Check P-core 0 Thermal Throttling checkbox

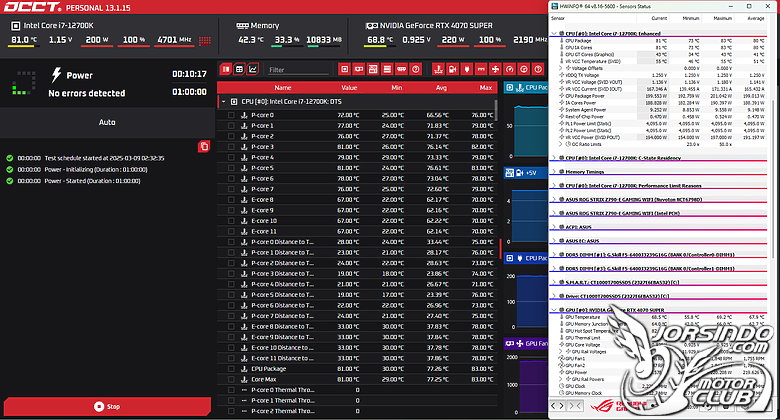coord(231,390)
